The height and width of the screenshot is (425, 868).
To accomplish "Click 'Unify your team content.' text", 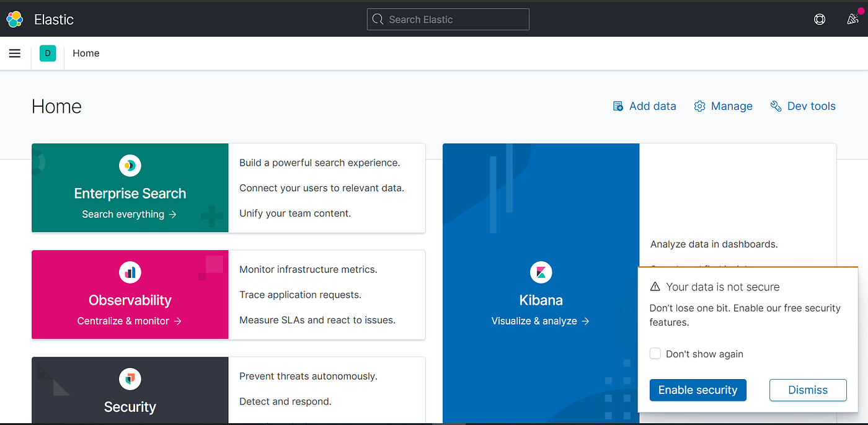I will point(295,213).
